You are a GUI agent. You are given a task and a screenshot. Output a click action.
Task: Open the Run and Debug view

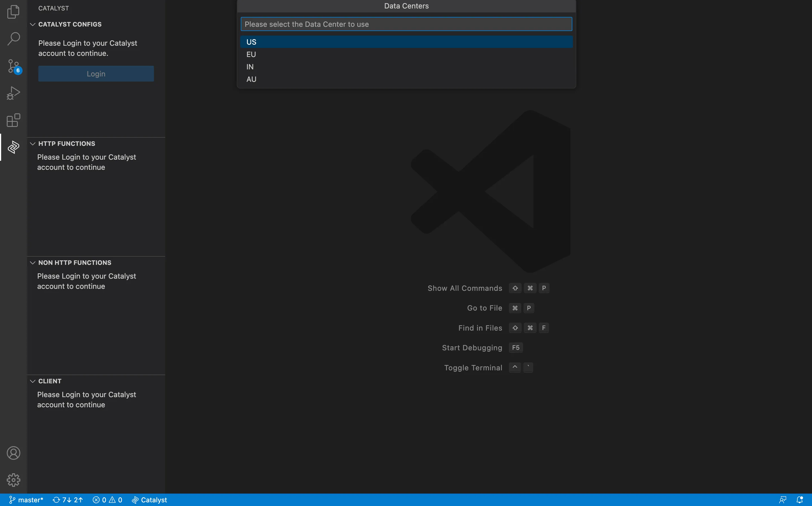(x=13, y=93)
